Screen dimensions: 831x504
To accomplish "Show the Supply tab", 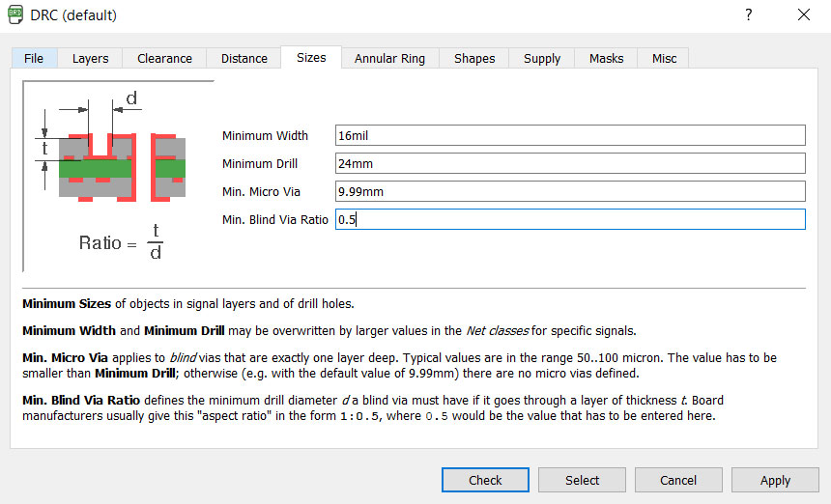I will click(542, 58).
